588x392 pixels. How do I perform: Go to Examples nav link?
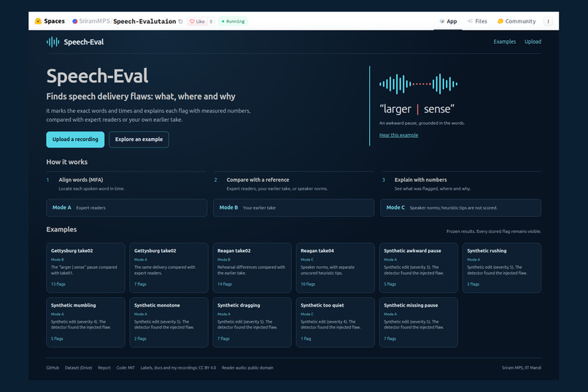(504, 42)
